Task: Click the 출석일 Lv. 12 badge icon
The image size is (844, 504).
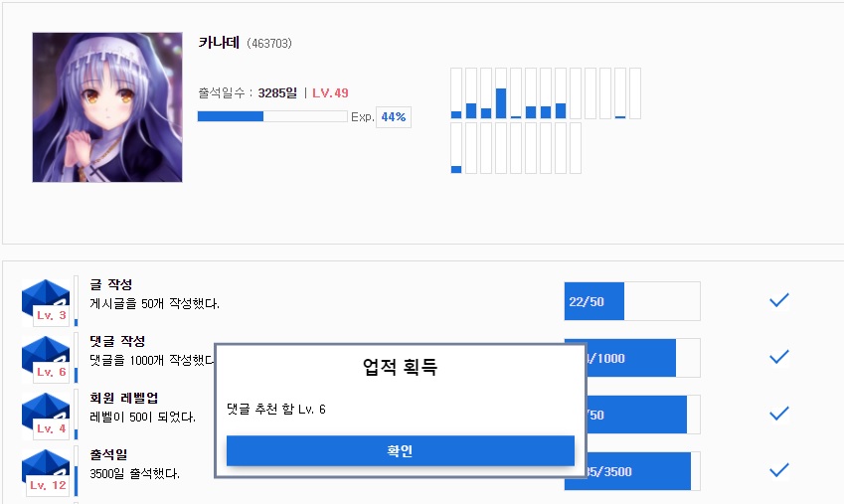Action: tap(46, 471)
